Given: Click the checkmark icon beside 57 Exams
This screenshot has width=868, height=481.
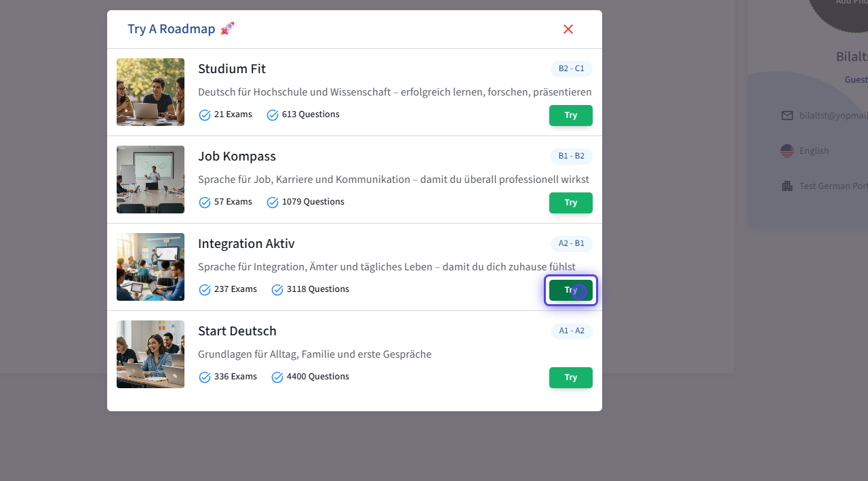Looking at the screenshot, I should click(205, 203).
